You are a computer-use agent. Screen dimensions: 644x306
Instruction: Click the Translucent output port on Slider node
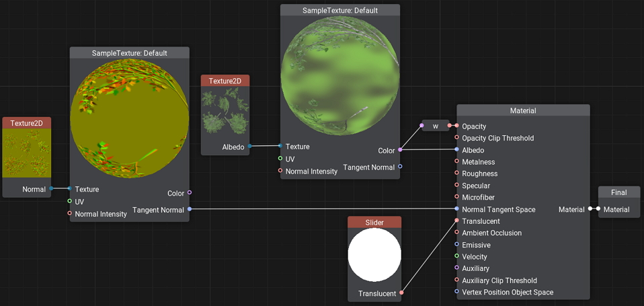click(x=401, y=293)
